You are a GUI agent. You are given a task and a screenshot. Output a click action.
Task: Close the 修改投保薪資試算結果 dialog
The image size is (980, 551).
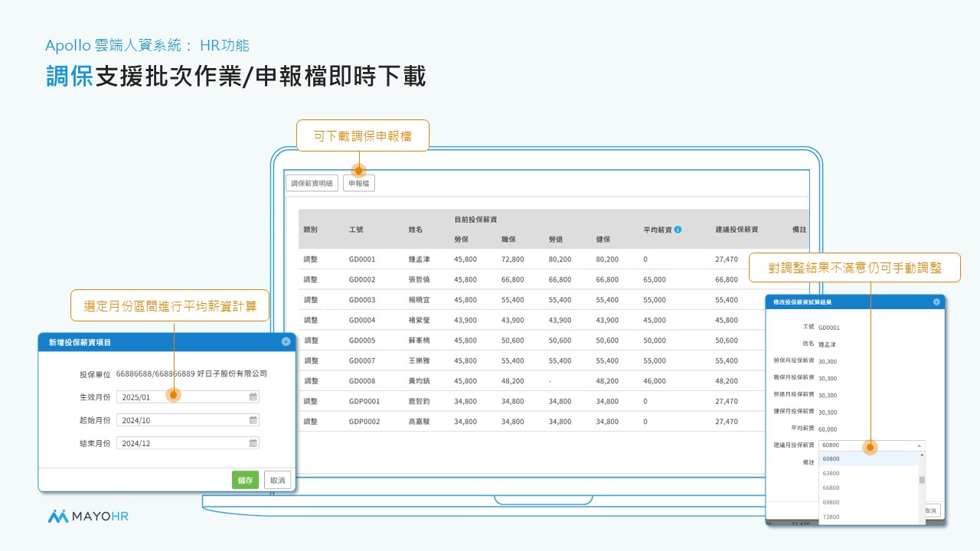point(936,302)
